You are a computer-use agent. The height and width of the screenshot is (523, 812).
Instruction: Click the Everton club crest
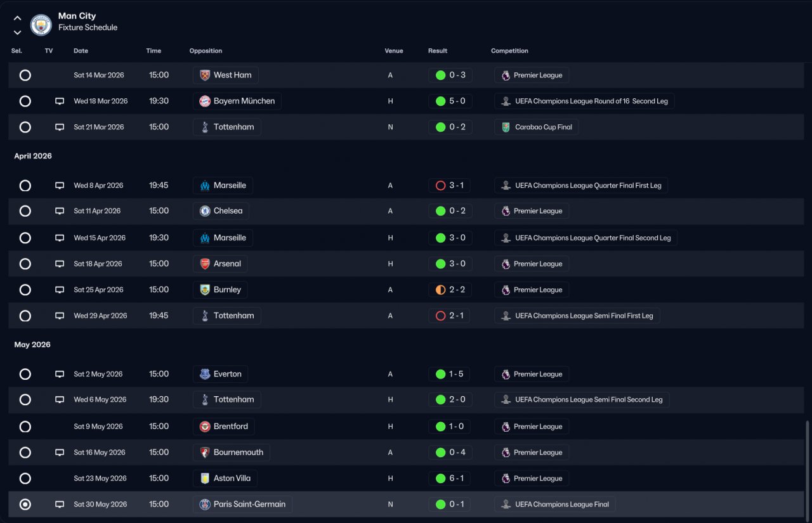point(205,374)
